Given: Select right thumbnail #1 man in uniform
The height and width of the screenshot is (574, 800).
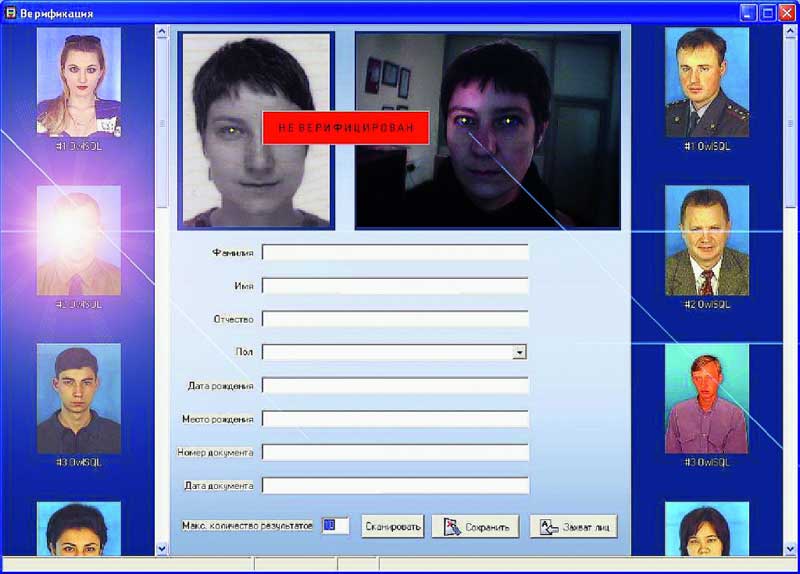Looking at the screenshot, I should [707, 82].
